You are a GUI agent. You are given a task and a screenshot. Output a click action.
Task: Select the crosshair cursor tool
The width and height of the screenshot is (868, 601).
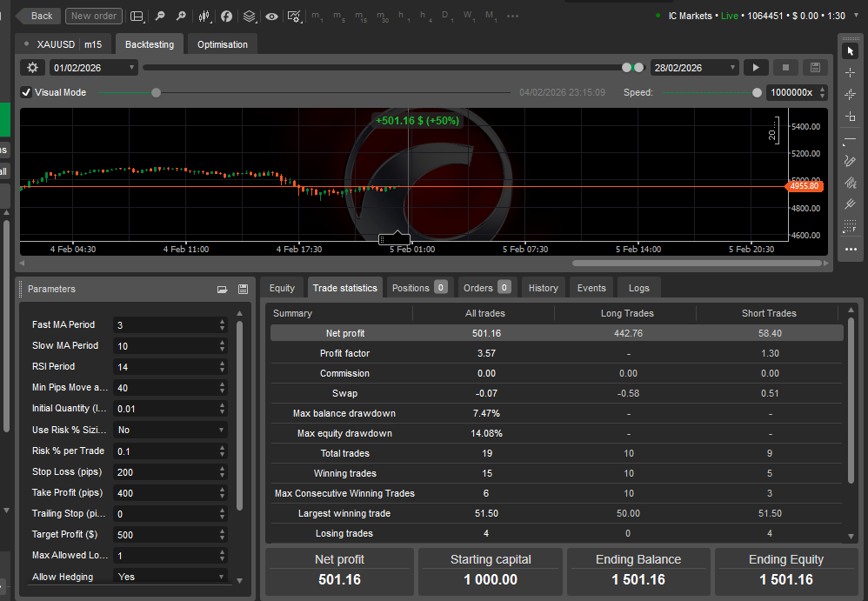coord(851,72)
